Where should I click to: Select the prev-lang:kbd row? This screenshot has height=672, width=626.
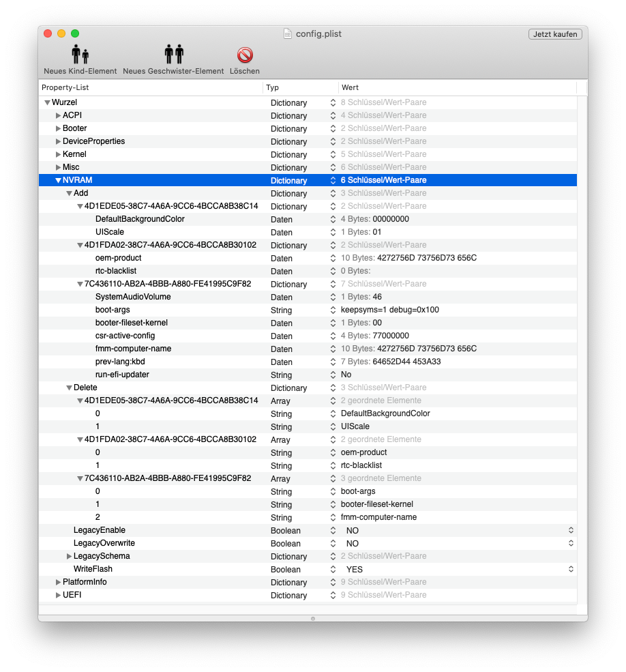coord(308,362)
